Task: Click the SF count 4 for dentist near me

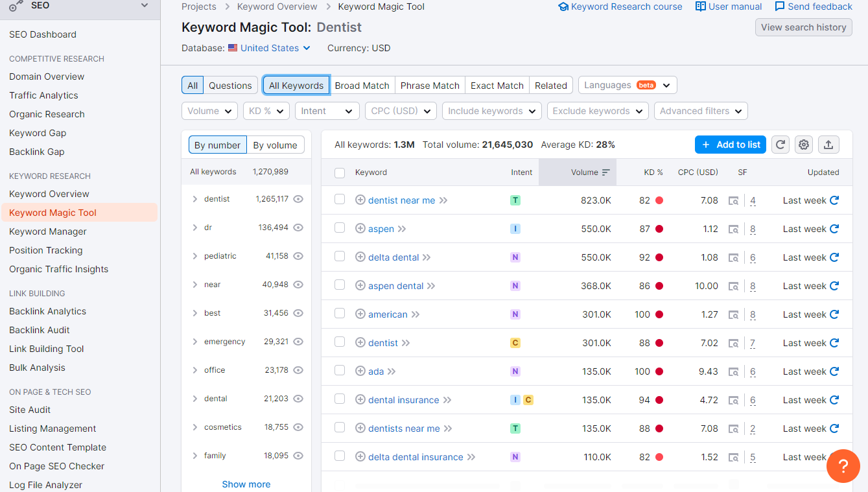Action: [753, 200]
